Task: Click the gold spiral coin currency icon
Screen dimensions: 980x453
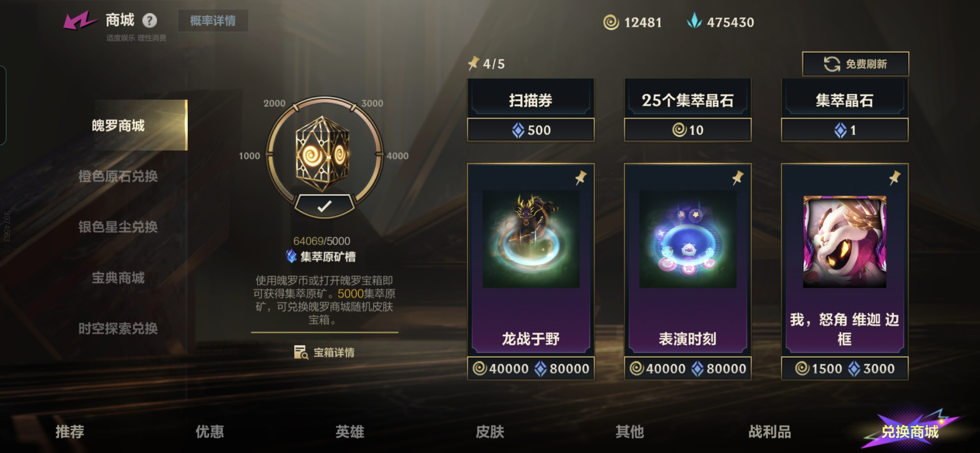Action: click(x=611, y=22)
